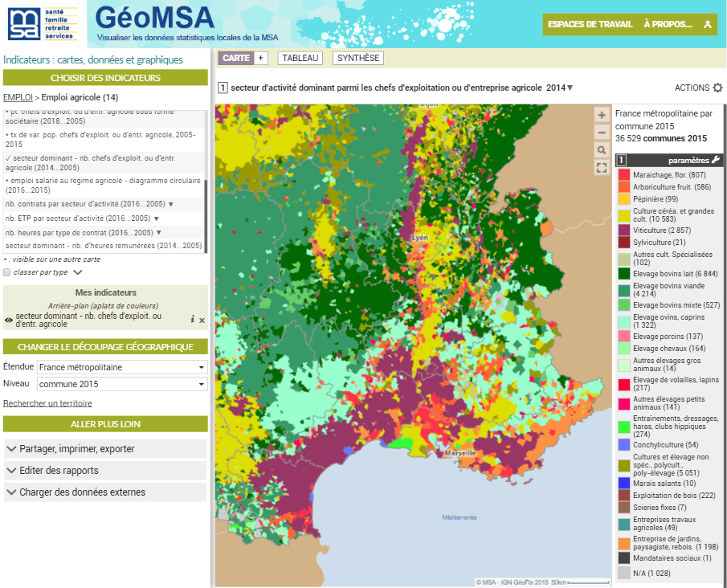Zoom out on the map
This screenshot has width=727, height=588.
point(602,133)
